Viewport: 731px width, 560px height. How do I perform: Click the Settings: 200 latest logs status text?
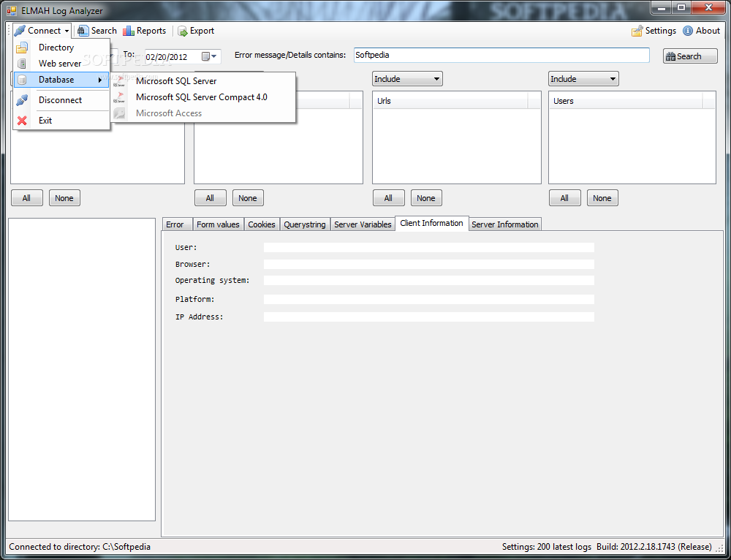(x=546, y=547)
